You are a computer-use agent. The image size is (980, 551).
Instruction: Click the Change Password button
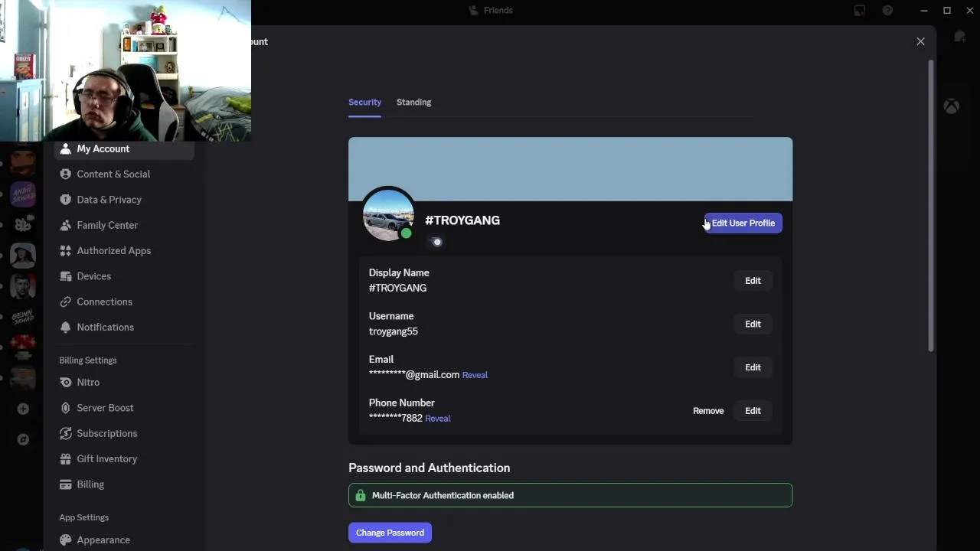tap(390, 533)
